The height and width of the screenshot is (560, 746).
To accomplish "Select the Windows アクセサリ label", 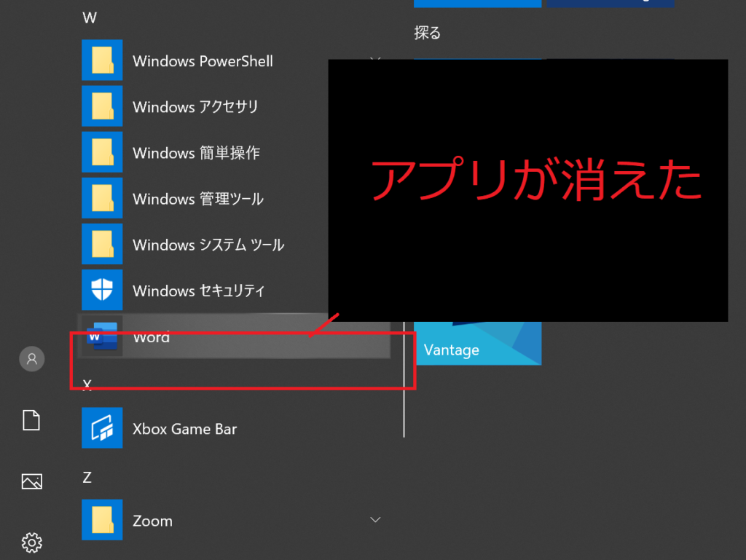I will pos(195,107).
